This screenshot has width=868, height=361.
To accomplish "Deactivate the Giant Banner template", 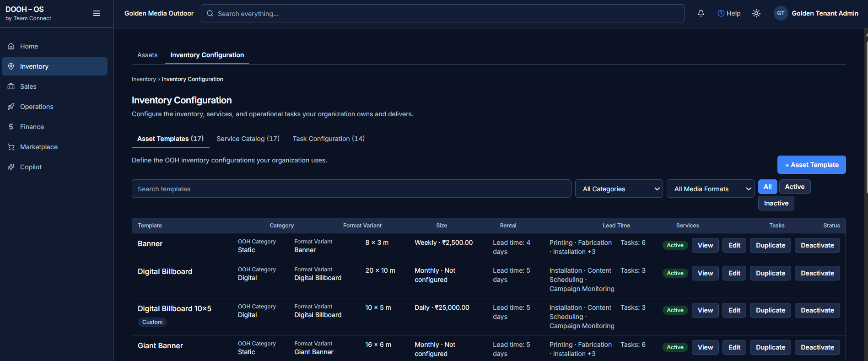I will (817, 347).
